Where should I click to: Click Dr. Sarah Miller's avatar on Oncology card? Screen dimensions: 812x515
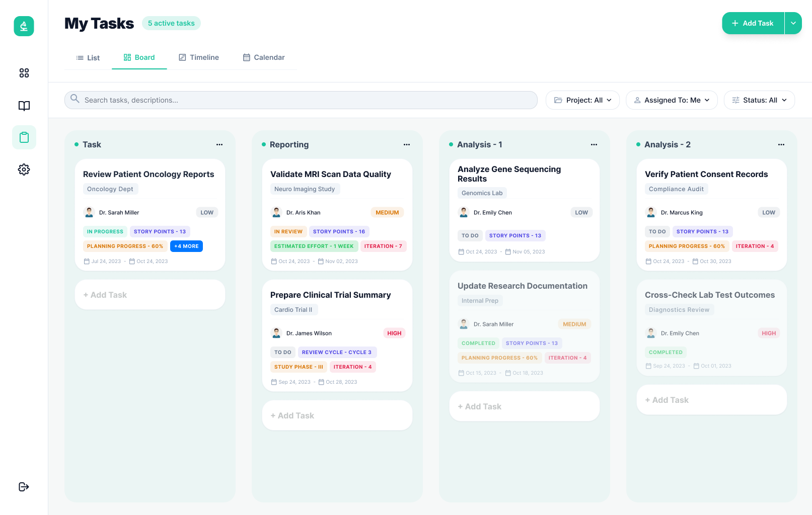[x=89, y=212]
